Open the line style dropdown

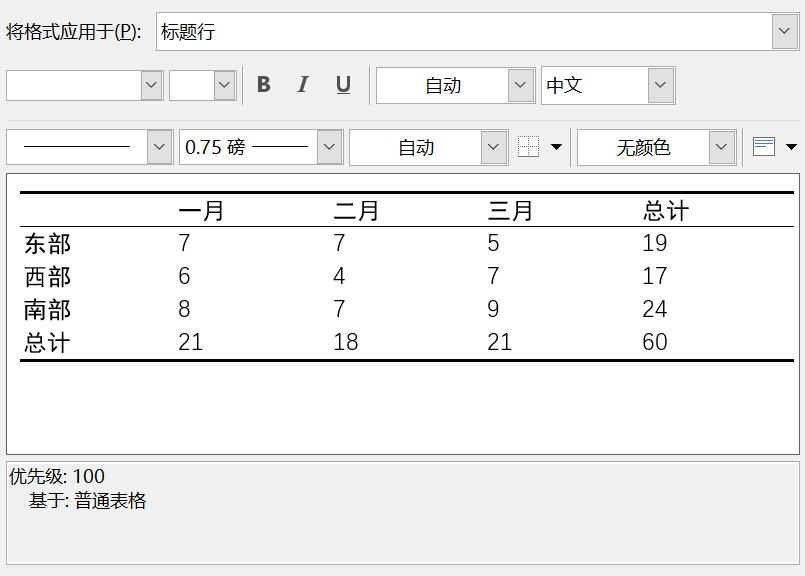point(159,147)
